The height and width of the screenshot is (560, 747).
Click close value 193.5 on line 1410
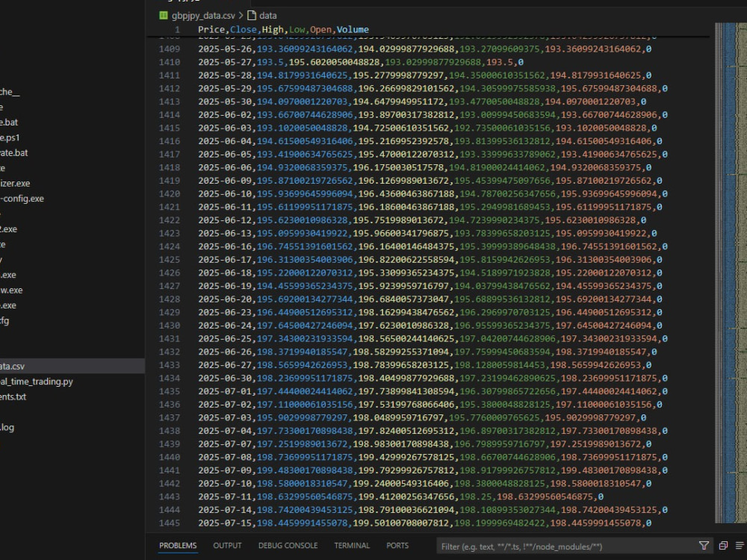pos(270,62)
